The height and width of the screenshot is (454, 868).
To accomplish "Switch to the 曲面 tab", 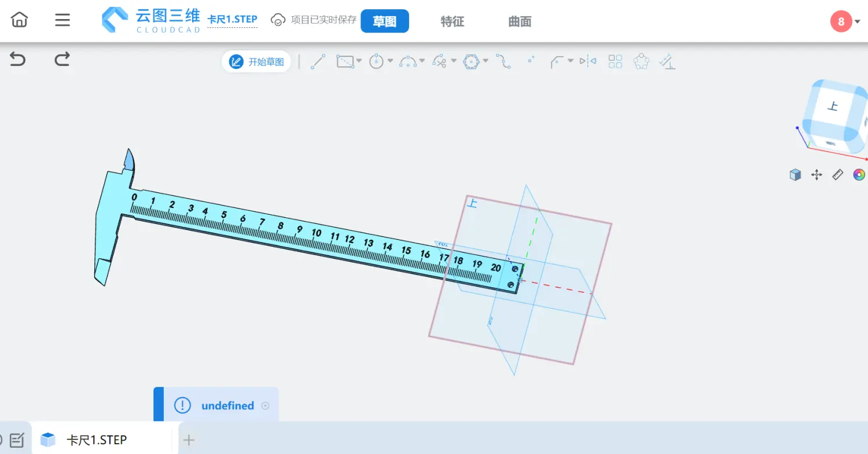I will [520, 21].
